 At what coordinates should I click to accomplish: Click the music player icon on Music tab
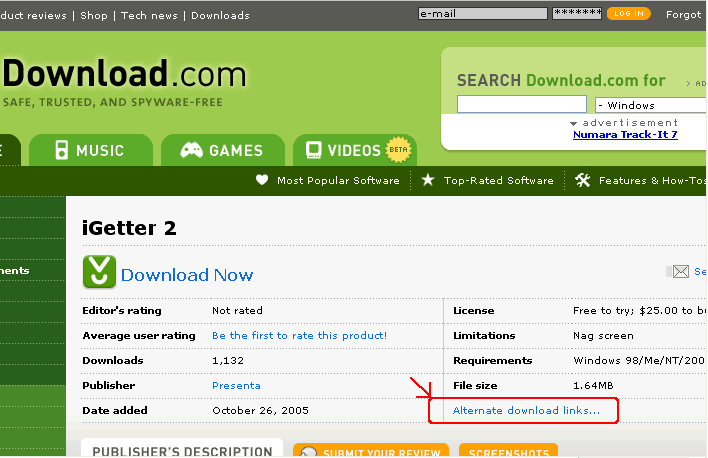tap(61, 150)
